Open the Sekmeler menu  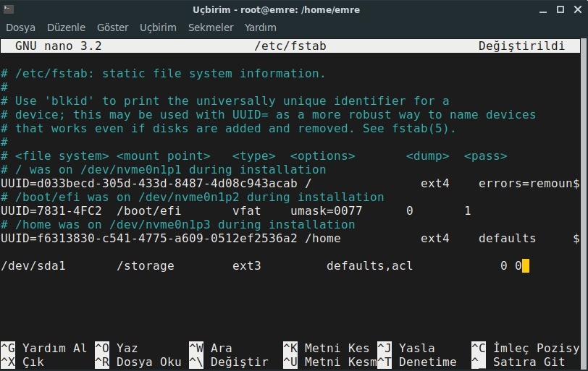point(211,27)
